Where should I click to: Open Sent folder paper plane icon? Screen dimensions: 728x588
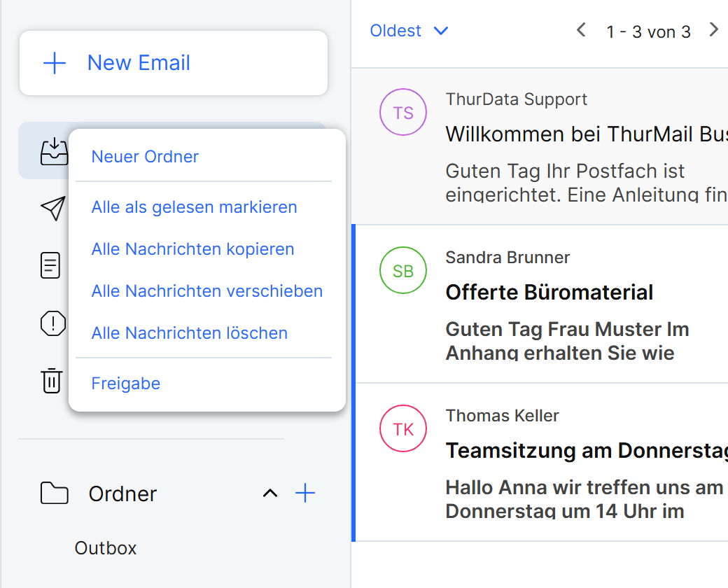[x=53, y=209]
